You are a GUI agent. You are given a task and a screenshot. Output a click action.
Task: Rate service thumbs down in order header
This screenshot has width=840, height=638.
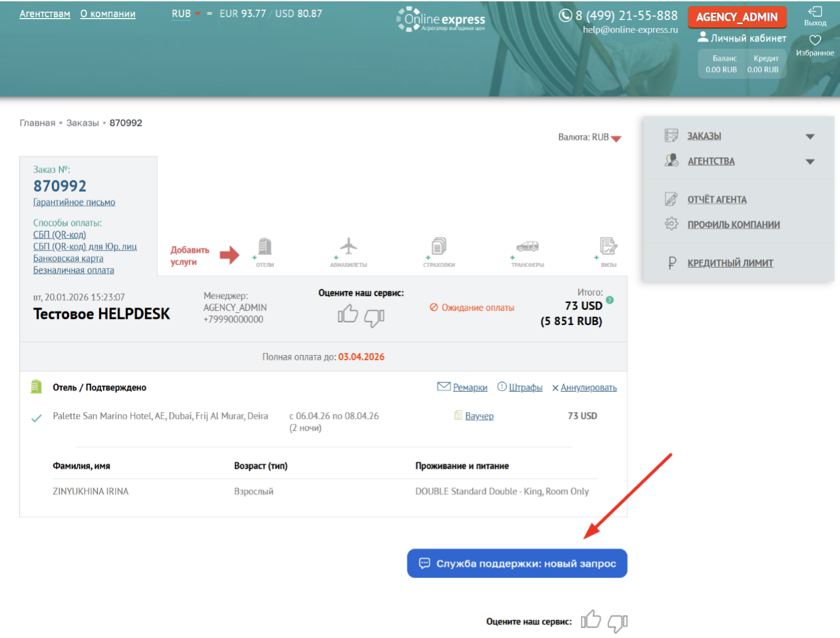374,318
